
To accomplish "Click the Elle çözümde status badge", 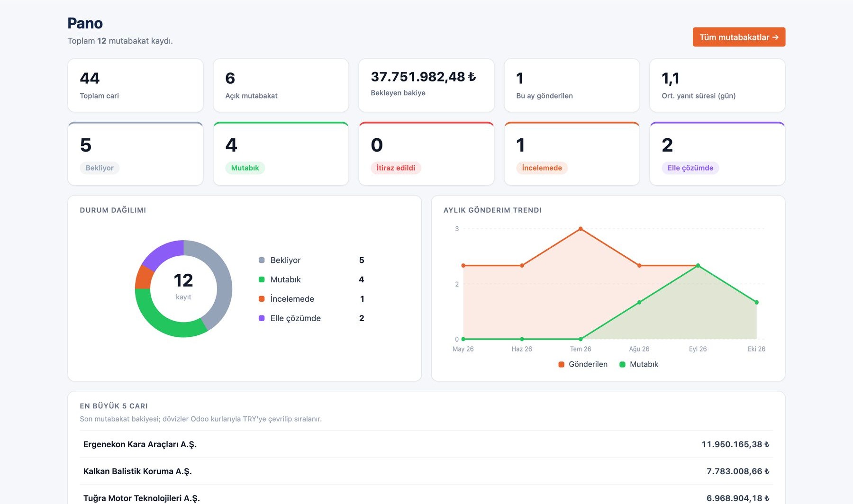I will pyautogui.click(x=690, y=168).
